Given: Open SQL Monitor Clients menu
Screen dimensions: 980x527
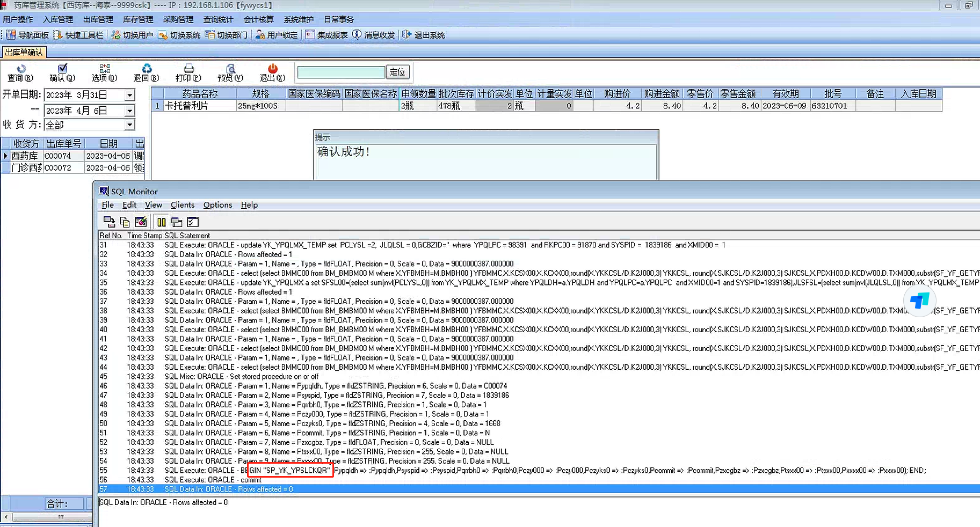Looking at the screenshot, I should click(183, 205).
